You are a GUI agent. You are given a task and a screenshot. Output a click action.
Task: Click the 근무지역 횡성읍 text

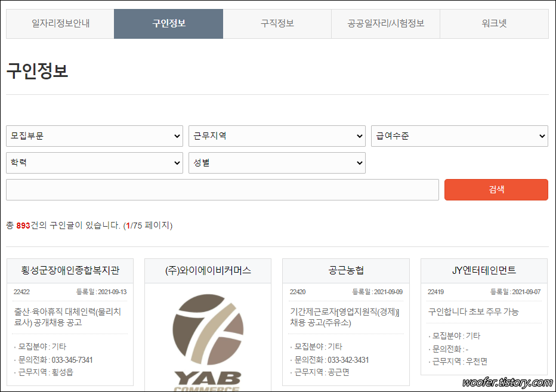(x=46, y=372)
